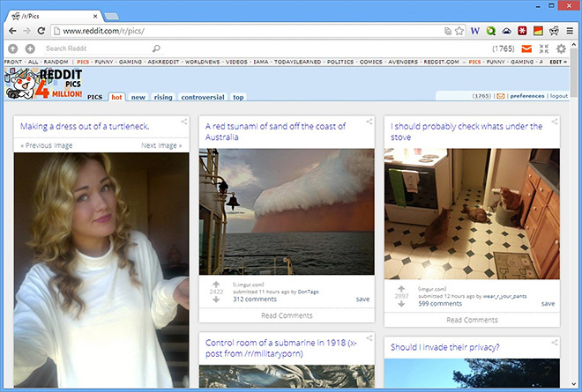The height and width of the screenshot is (392, 582).
Task: Click EDIT at the subreddit bar end
Action: 558,62
